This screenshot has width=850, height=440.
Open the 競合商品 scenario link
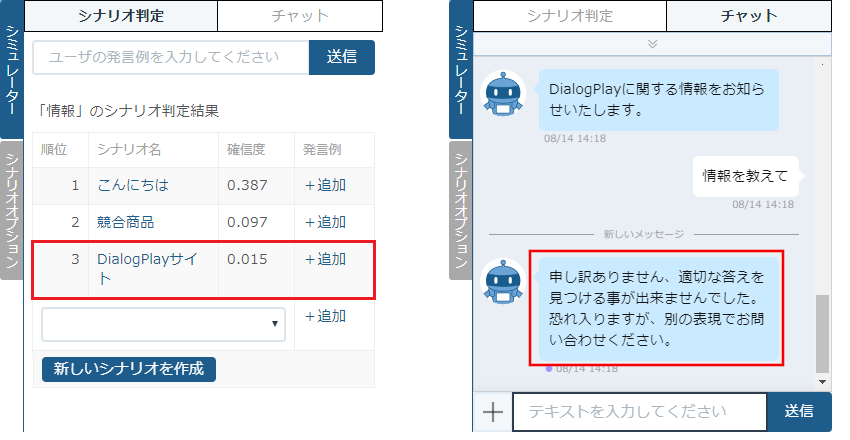coord(125,222)
